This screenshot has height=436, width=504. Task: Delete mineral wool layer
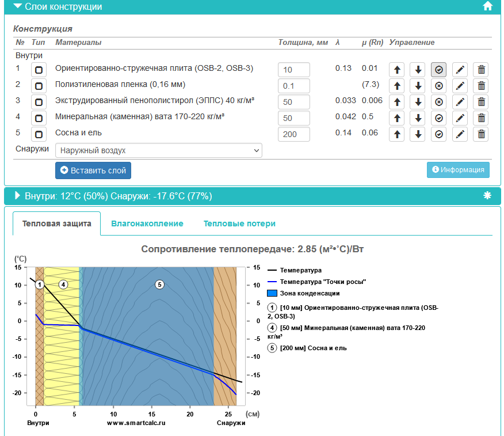(x=481, y=118)
